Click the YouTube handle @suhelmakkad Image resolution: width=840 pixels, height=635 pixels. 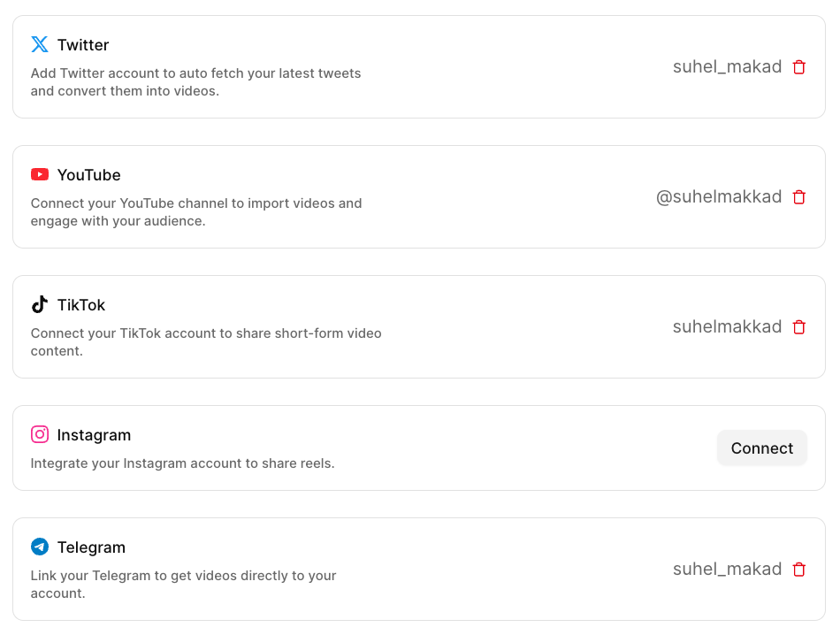click(719, 197)
